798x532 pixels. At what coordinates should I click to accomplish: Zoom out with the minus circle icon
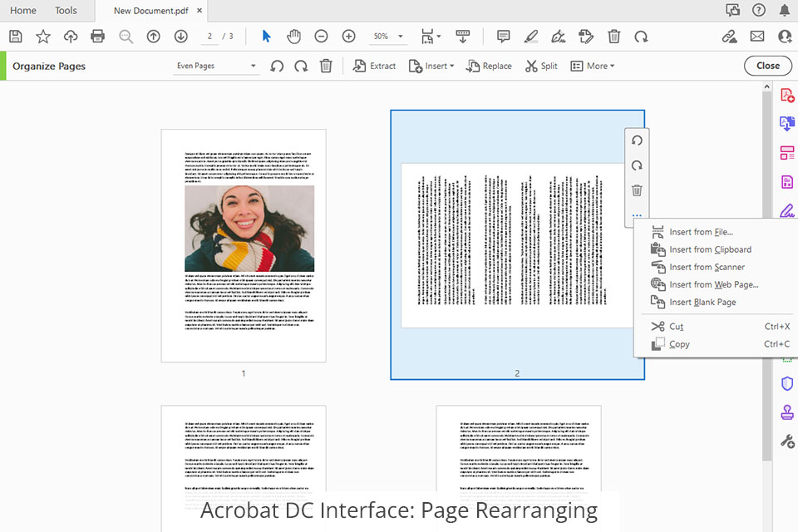point(321,36)
